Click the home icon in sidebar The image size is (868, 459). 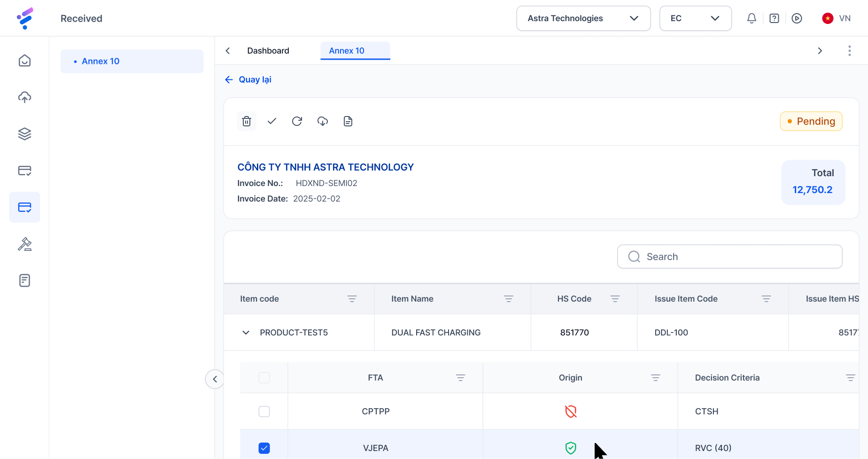tap(24, 61)
